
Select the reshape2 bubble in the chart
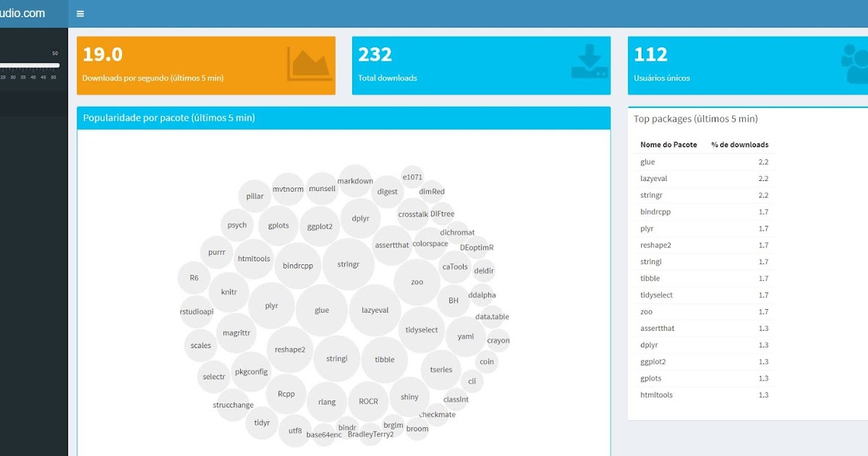click(289, 349)
